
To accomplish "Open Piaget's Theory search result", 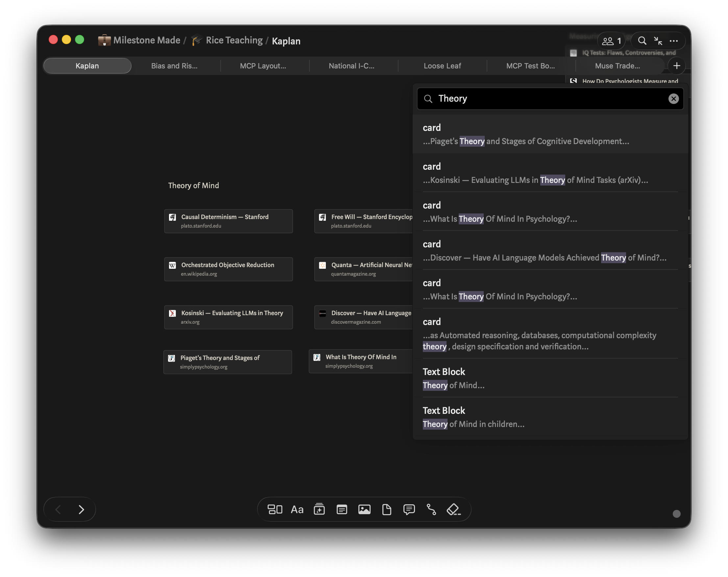I will 550,134.
